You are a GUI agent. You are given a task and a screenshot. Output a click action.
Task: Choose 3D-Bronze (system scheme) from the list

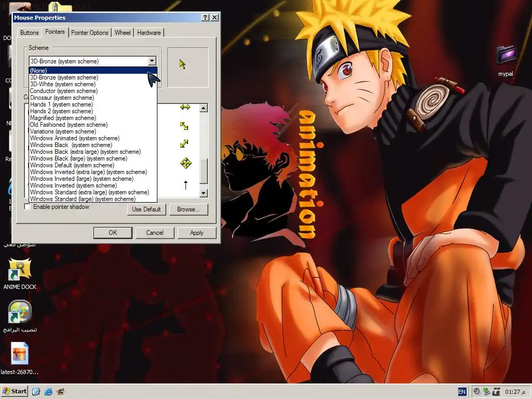tap(93, 77)
